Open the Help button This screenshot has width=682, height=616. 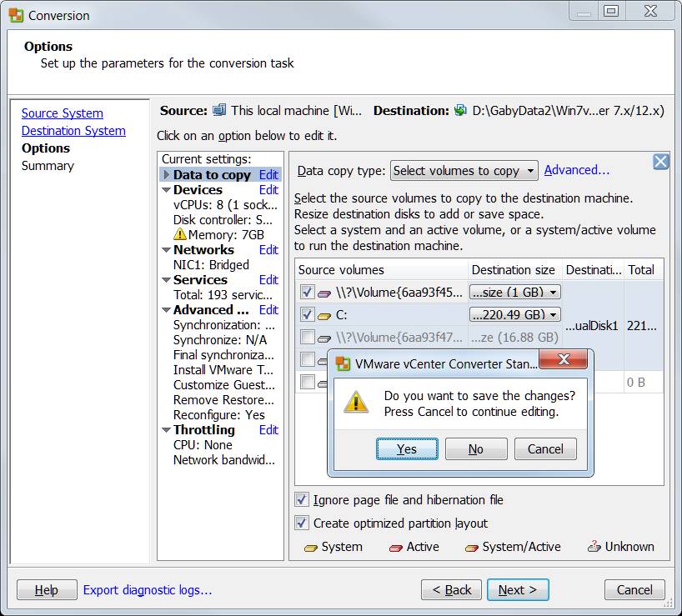point(47,590)
